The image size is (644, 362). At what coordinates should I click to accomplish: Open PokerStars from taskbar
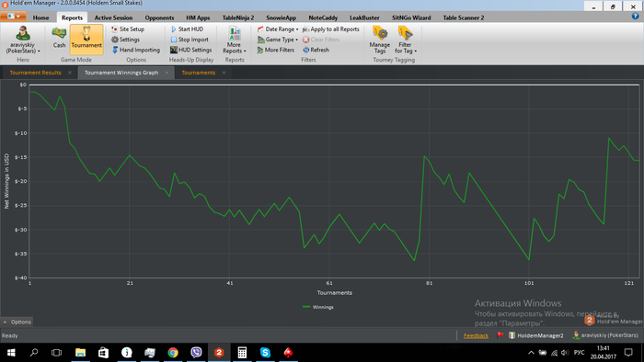click(288, 353)
